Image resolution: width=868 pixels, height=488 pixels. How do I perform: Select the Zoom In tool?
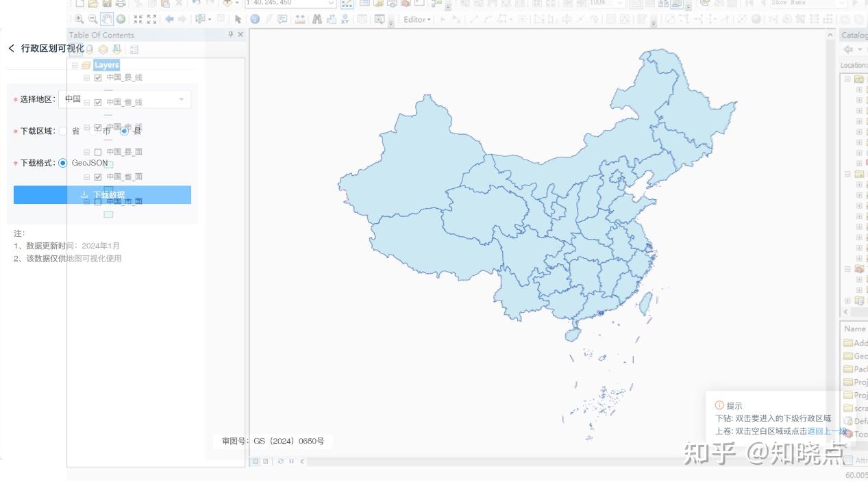79,18
